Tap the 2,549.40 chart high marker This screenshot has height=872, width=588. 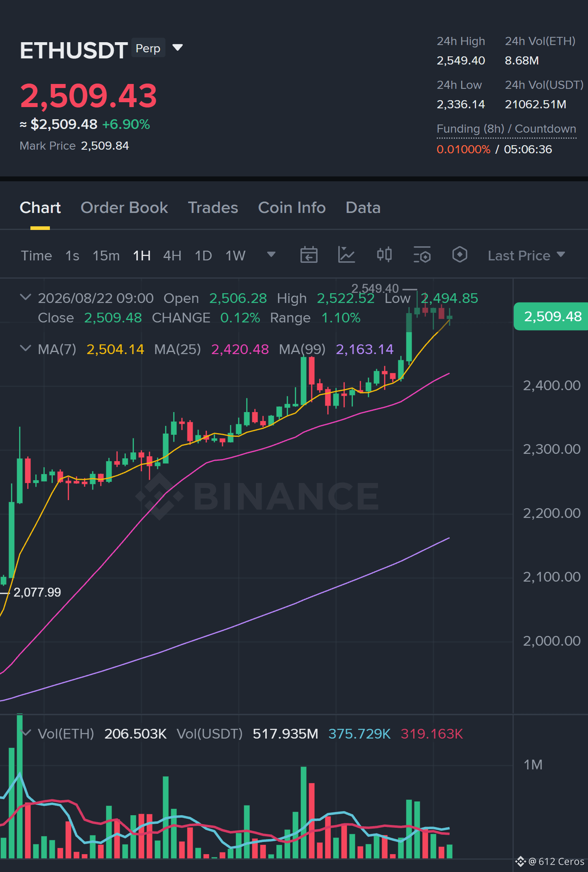[x=375, y=288]
